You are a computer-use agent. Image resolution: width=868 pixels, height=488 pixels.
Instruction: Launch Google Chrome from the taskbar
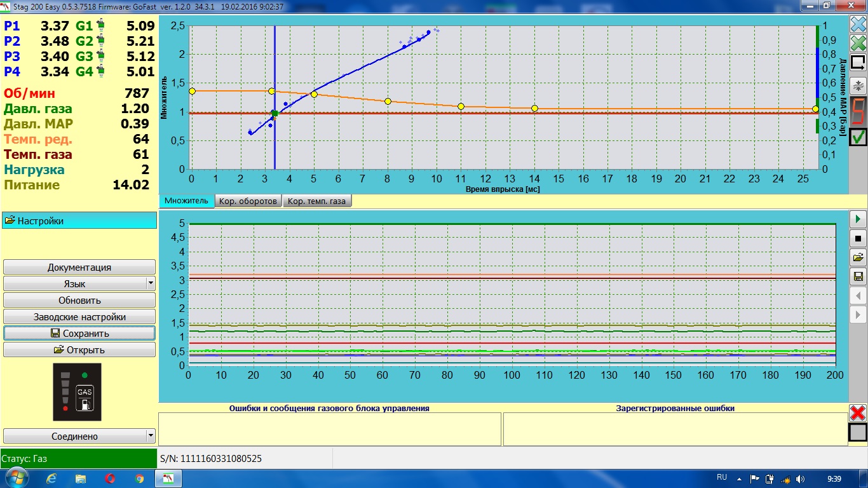[x=139, y=478]
